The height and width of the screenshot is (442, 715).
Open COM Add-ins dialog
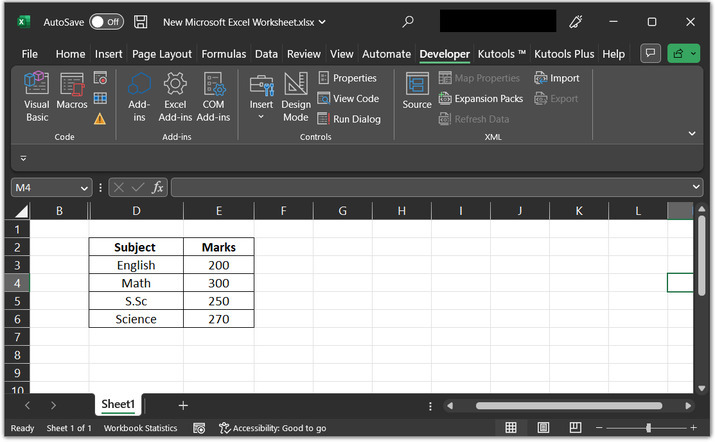pos(213,96)
